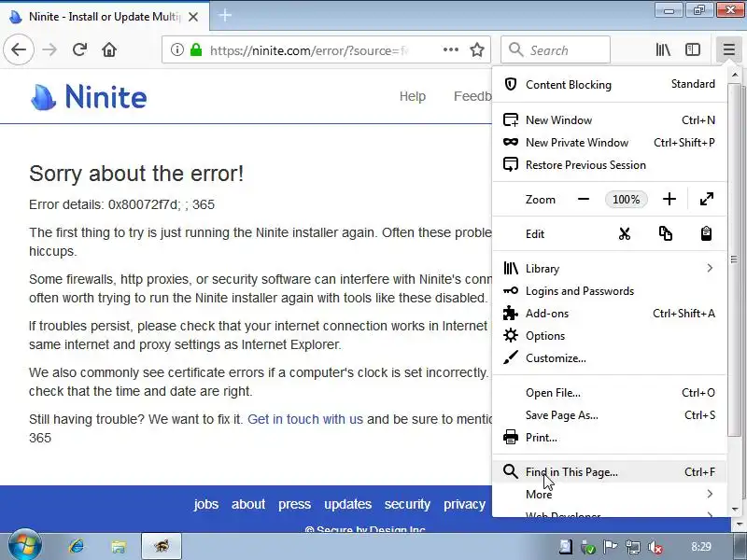Open page actions three-dot menu
Image resolution: width=747 pixels, height=560 pixels.
click(451, 49)
